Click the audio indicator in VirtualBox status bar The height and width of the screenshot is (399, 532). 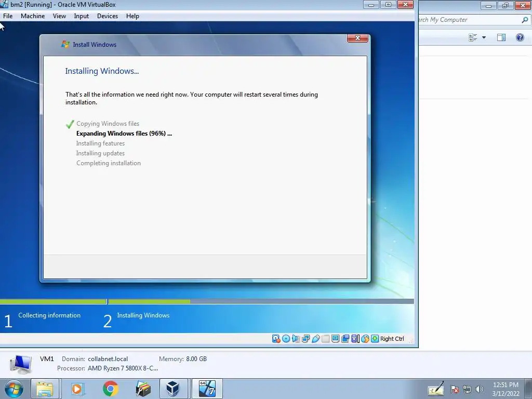pyautogui.click(x=296, y=339)
